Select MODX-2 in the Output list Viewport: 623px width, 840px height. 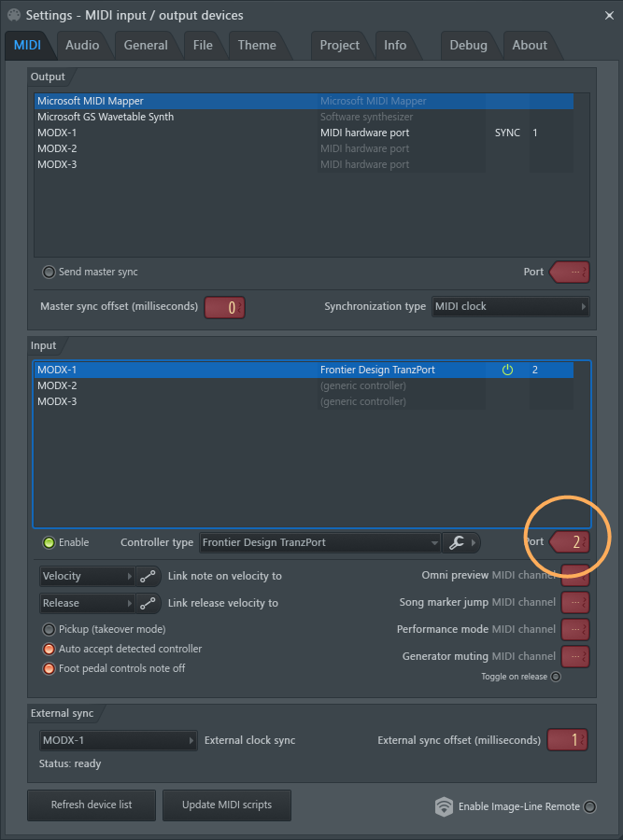point(304,148)
